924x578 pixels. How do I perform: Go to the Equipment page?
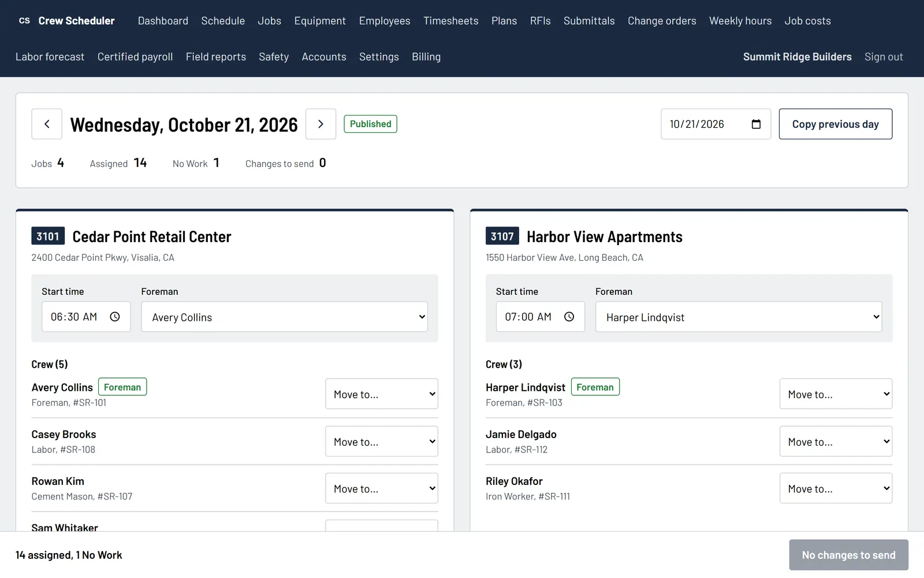[x=320, y=21]
